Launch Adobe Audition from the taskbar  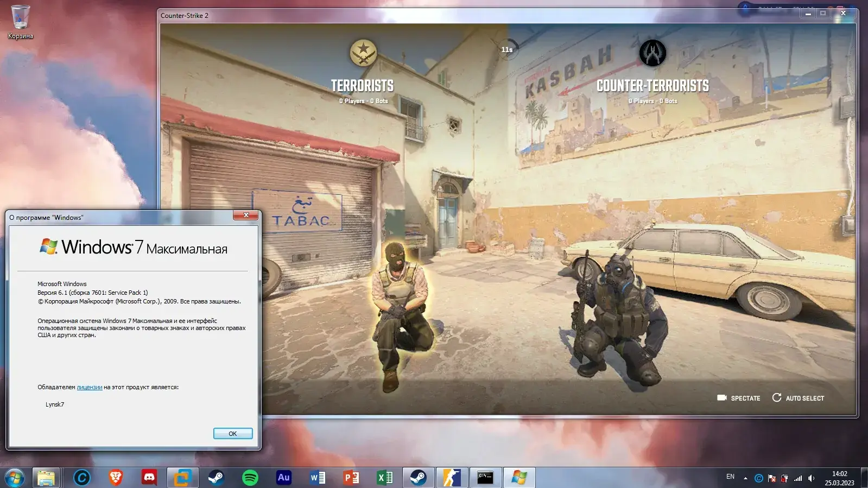[284, 478]
